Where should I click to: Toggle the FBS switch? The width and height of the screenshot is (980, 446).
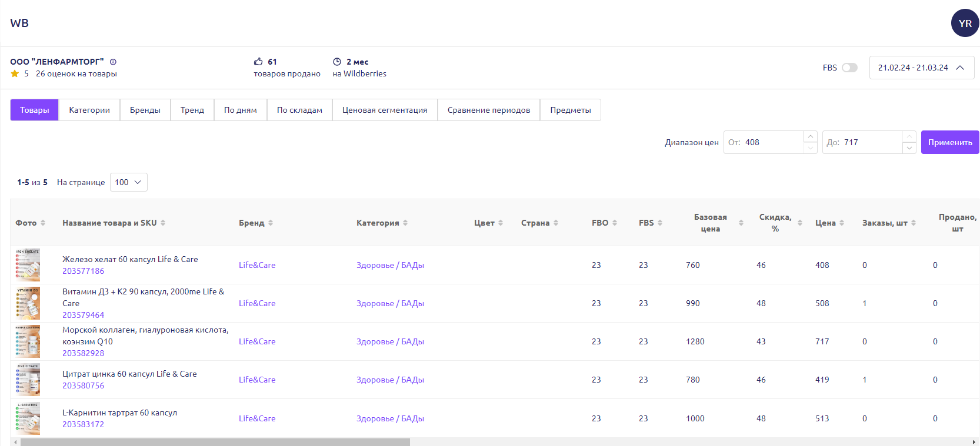click(x=849, y=68)
